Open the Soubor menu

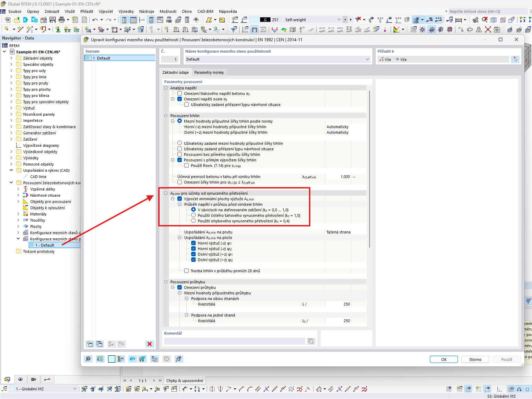point(15,11)
